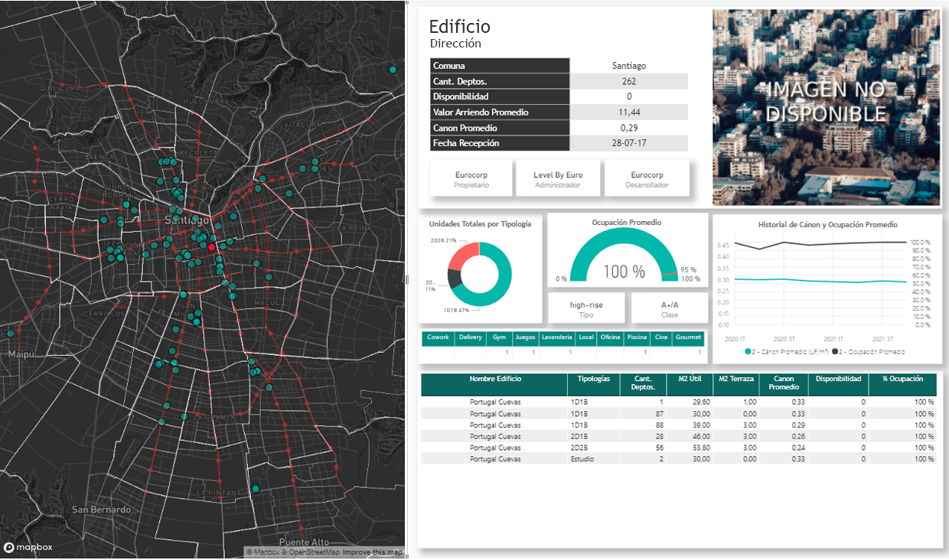
Task: Click the Eurocorp Desarrollador card
Action: 647,179
